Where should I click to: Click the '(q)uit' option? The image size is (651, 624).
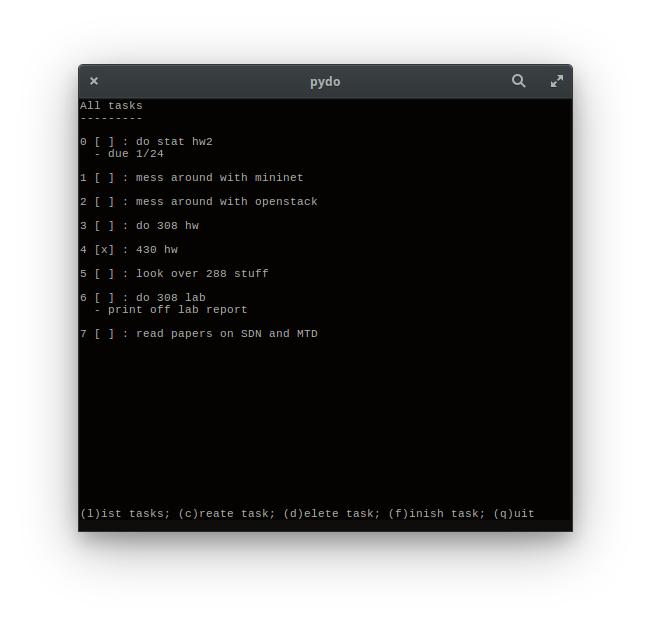[x=514, y=514]
